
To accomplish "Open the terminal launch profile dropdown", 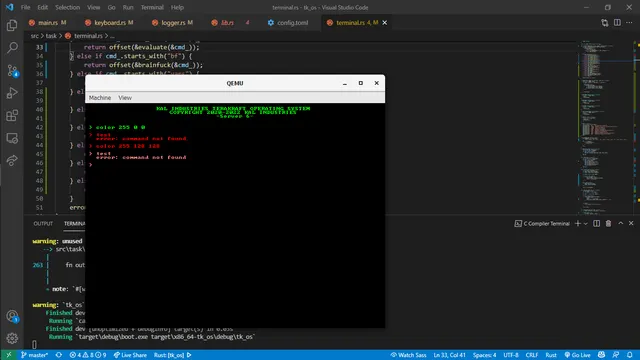I will tap(585, 223).
